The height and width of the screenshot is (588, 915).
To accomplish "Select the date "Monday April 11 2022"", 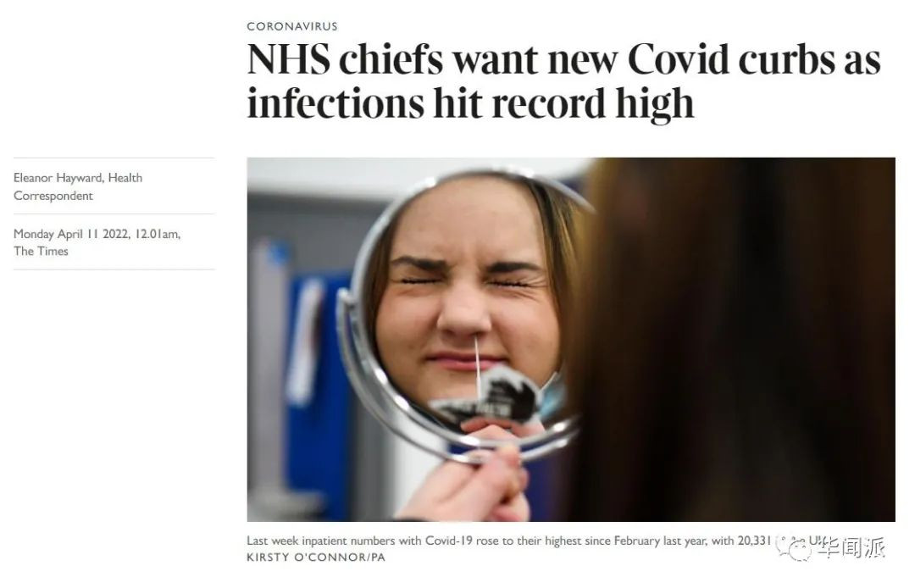I will 69,234.
